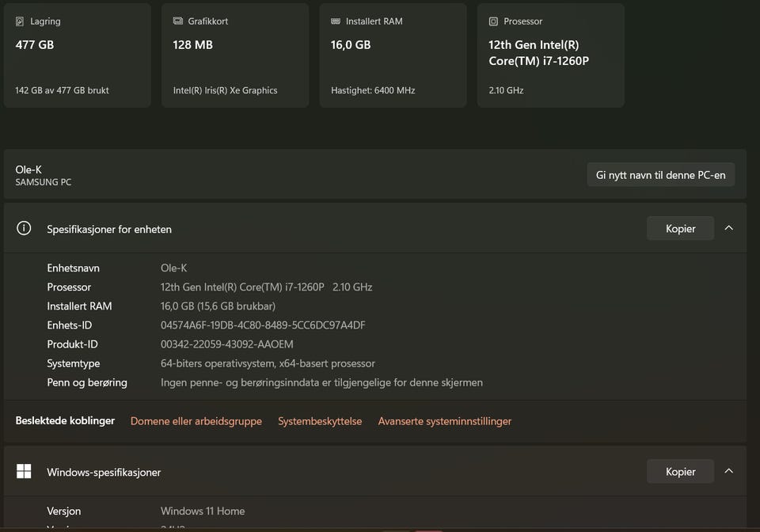This screenshot has width=760, height=532.
Task: Open the Lagring 477 GB card
Action: tap(78, 55)
